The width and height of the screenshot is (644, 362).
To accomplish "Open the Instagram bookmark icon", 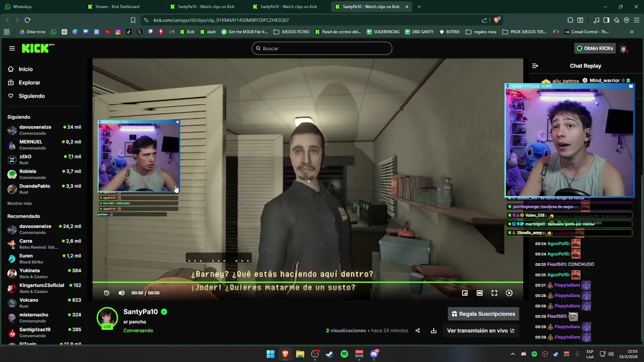I will (118, 32).
